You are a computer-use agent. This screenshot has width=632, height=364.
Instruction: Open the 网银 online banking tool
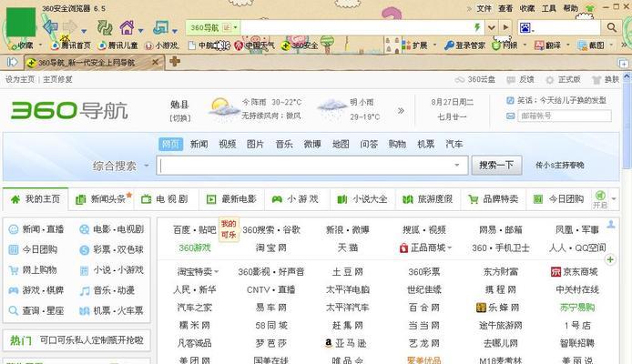point(505,45)
